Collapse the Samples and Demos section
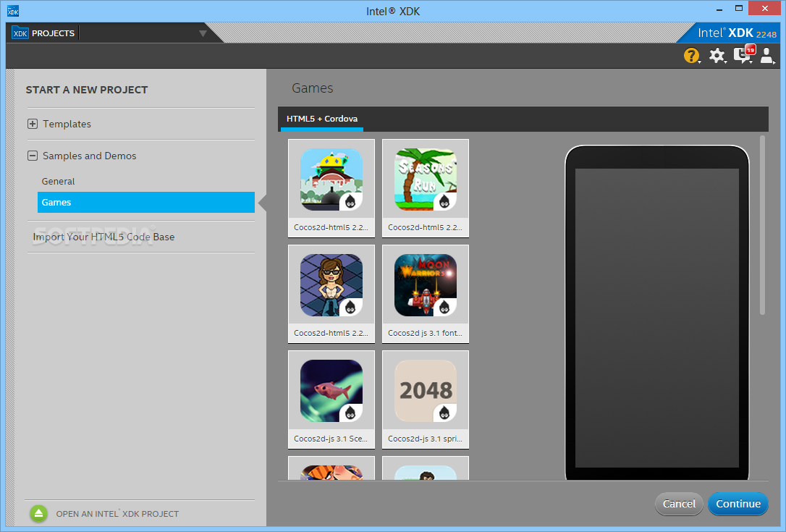 tap(32, 156)
